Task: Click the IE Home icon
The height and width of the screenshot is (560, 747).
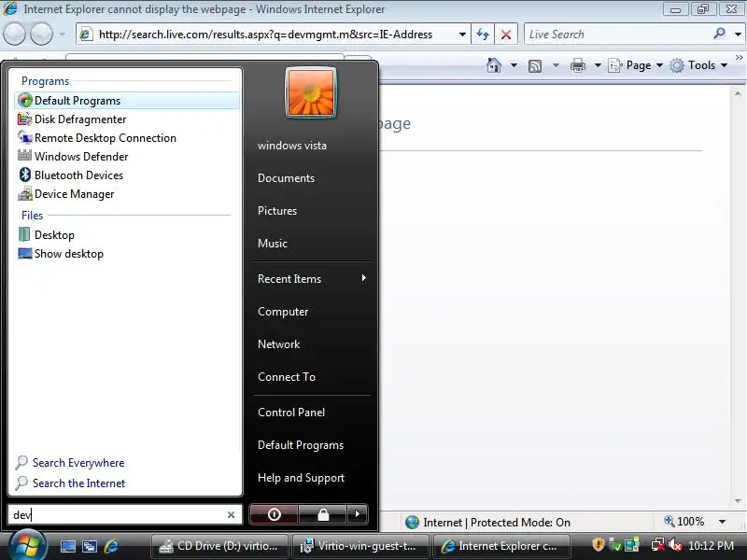Action: pos(494,65)
